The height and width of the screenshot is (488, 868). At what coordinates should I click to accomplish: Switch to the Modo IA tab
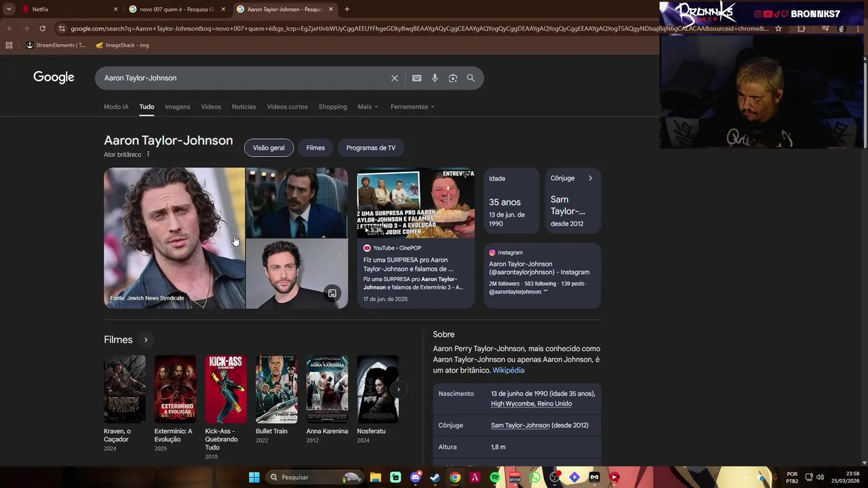point(116,106)
